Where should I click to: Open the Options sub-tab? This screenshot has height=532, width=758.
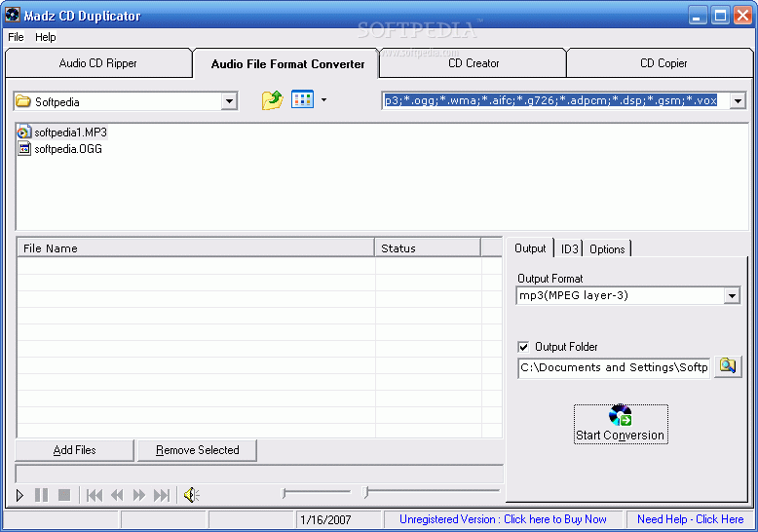[x=607, y=249]
